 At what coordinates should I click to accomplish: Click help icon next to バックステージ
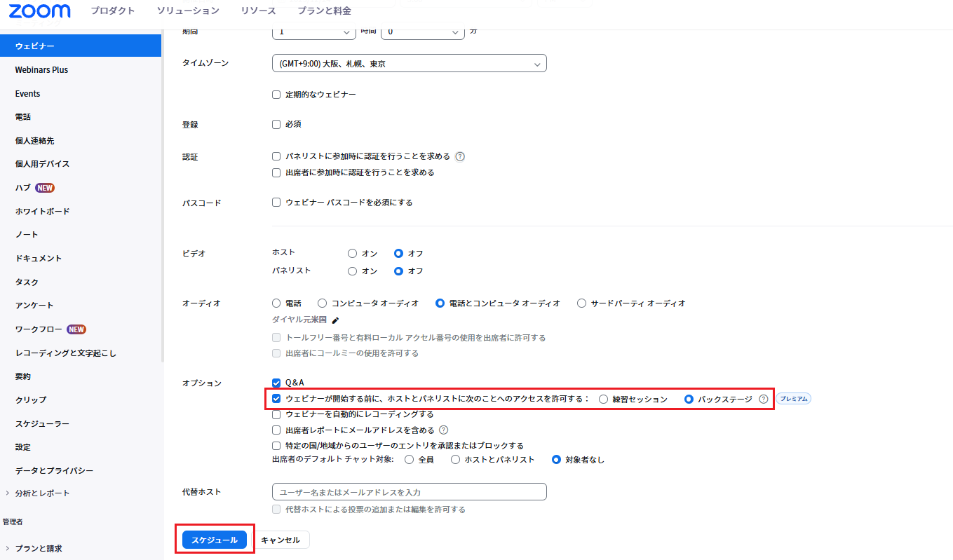pyautogui.click(x=764, y=399)
